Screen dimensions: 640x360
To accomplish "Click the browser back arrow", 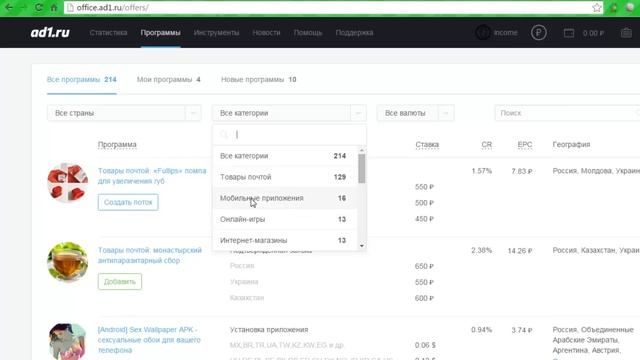I will (9, 7).
